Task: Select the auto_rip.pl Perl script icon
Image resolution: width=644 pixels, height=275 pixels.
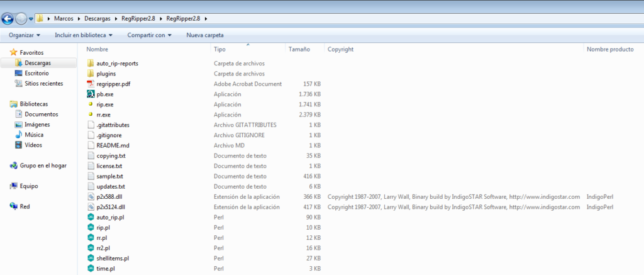Action: tap(91, 217)
